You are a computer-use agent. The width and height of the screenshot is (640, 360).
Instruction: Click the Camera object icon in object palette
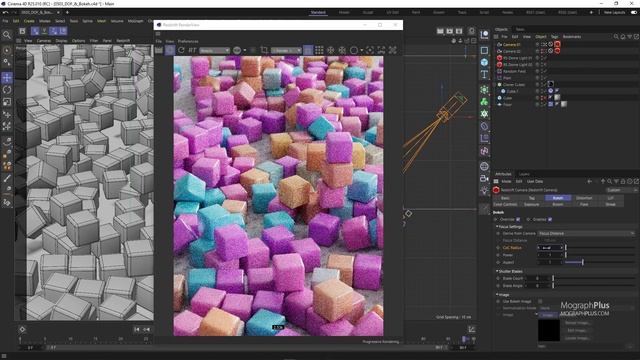(484, 178)
